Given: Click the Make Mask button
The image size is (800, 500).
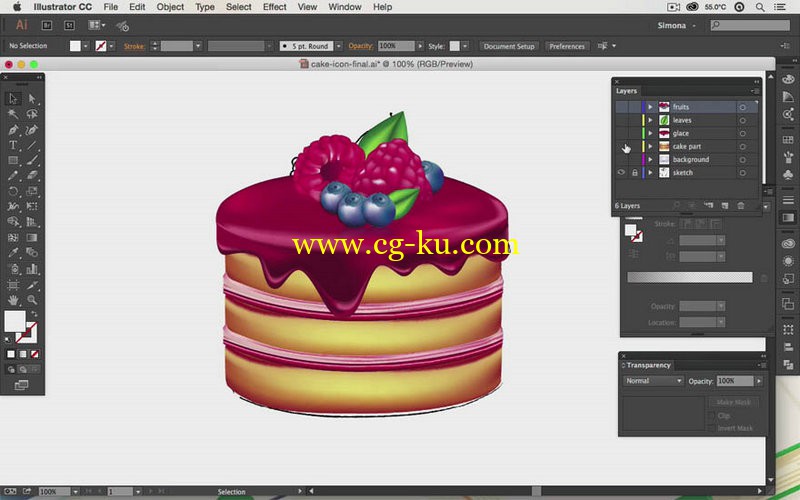Looking at the screenshot, I should [x=733, y=403].
